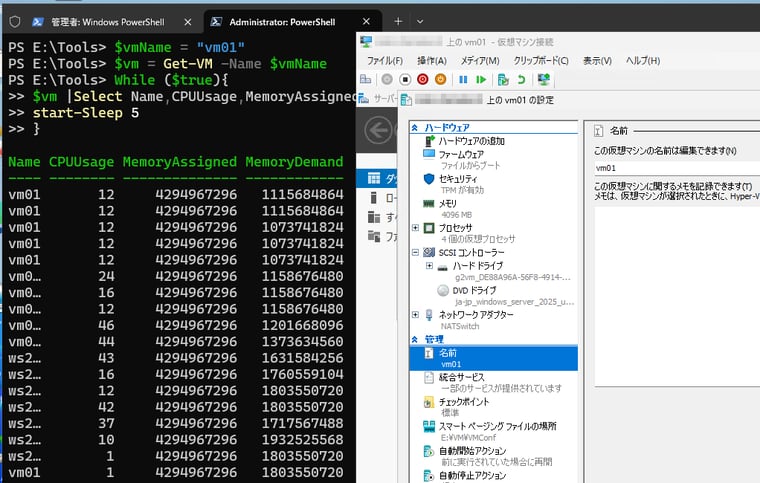
Task: Click the VM name field containing vm01
Action: tap(677, 168)
